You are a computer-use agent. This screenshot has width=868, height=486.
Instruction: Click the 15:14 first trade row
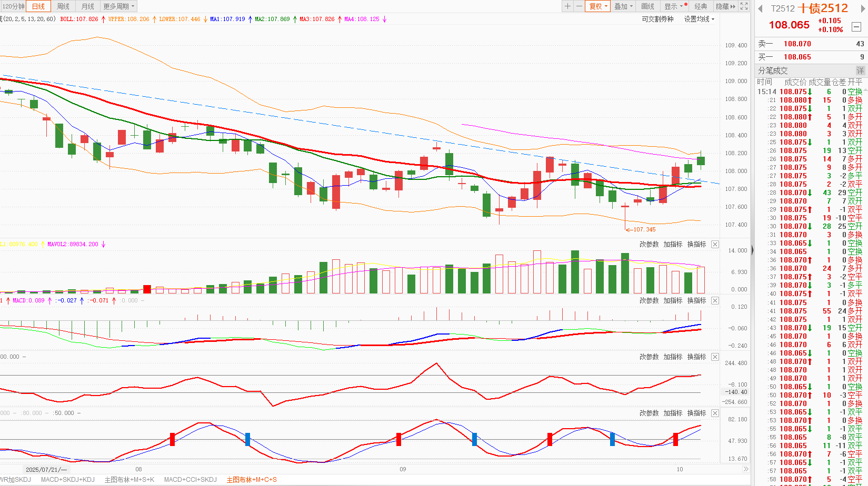[x=811, y=92]
